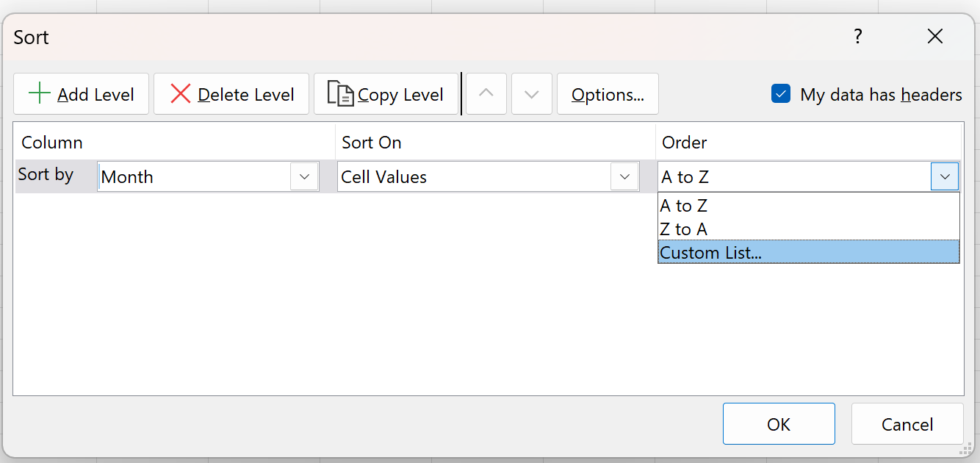Choose Custom List... order option
This screenshot has height=463, width=980.
(808, 252)
